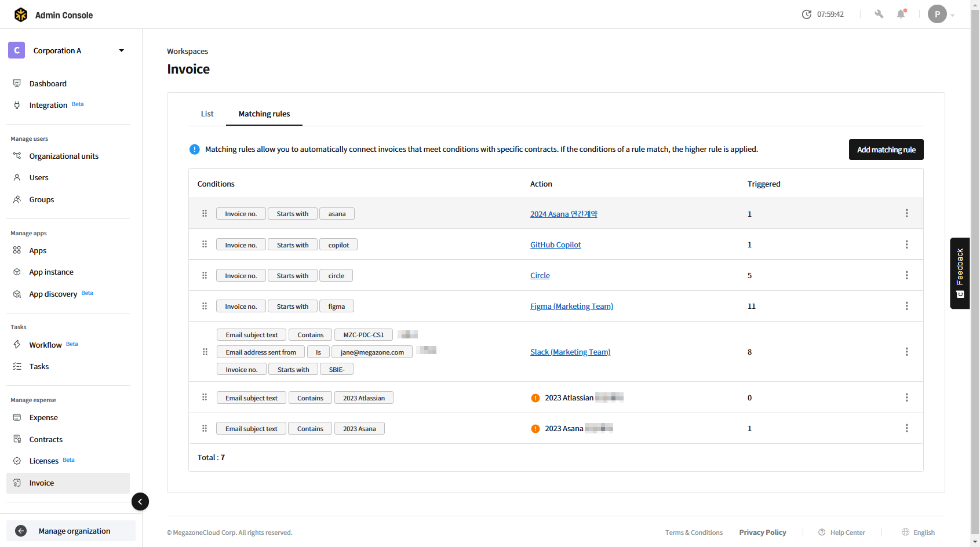Open the wrench tools icon
This screenshot has height=547, width=980.
pos(879,14)
